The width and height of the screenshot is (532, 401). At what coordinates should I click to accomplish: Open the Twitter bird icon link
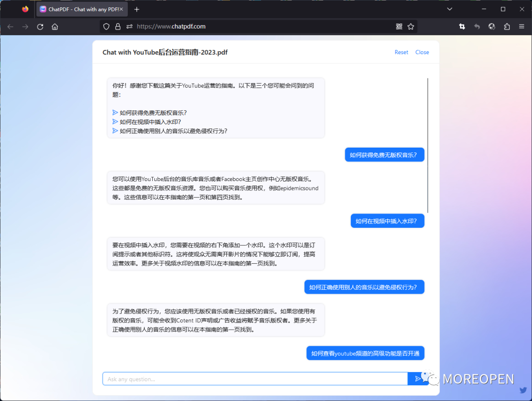pos(523,390)
